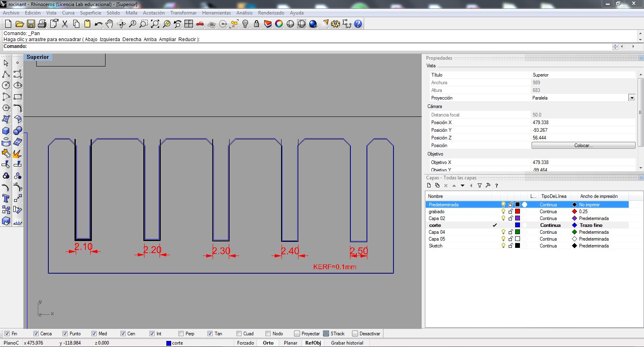644x347 pixels.
Task: Click the color wheel icon
Action: coord(279,24)
